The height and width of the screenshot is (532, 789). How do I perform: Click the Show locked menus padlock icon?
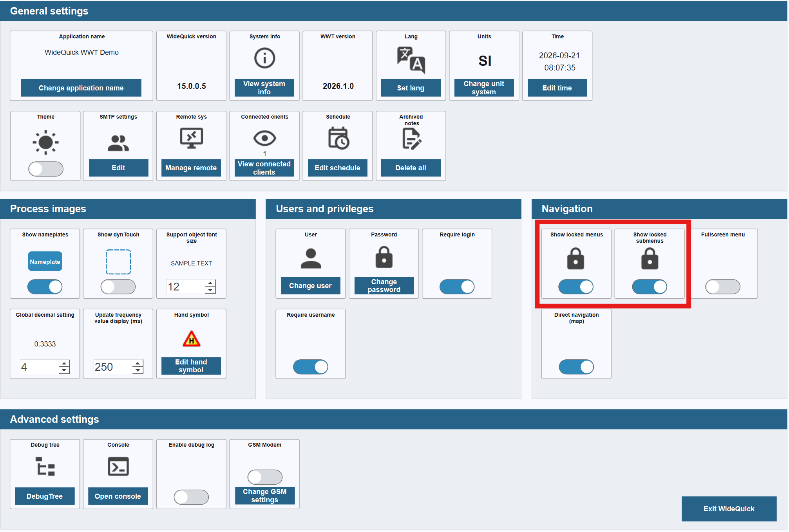coord(576,258)
